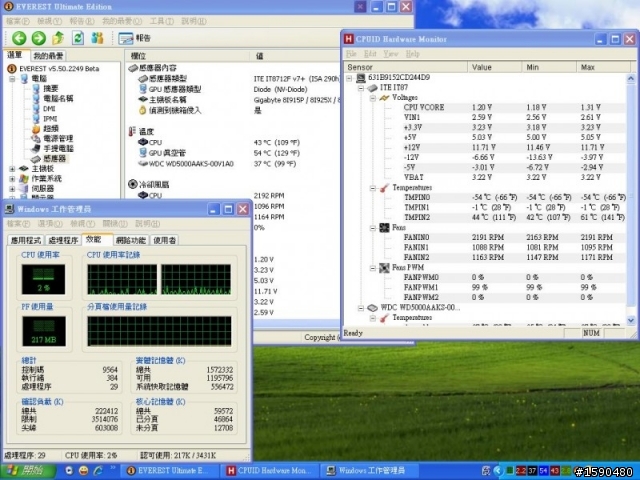Activate EVEREST Ultimate taskbar button

coord(170,471)
